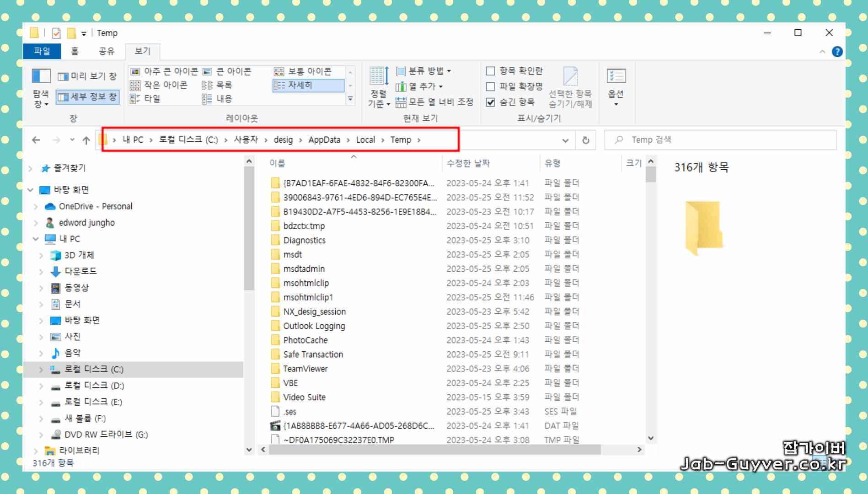Image resolution: width=868 pixels, height=494 pixels.
Task: Click the back navigation arrow
Action: tap(36, 140)
